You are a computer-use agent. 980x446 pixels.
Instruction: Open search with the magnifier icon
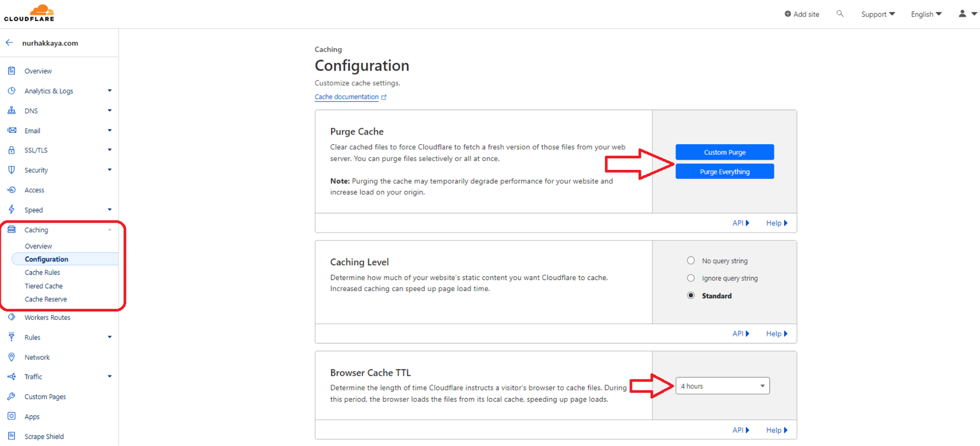pos(840,14)
